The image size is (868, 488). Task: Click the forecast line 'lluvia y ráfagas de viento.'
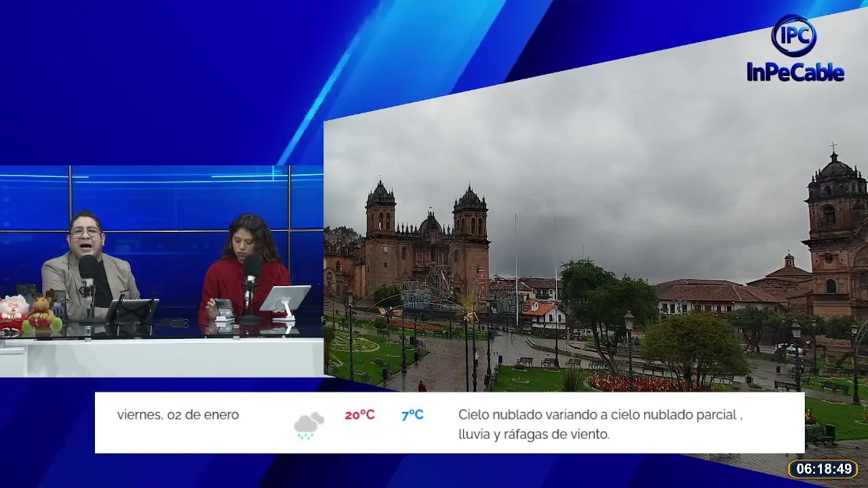click(x=534, y=434)
